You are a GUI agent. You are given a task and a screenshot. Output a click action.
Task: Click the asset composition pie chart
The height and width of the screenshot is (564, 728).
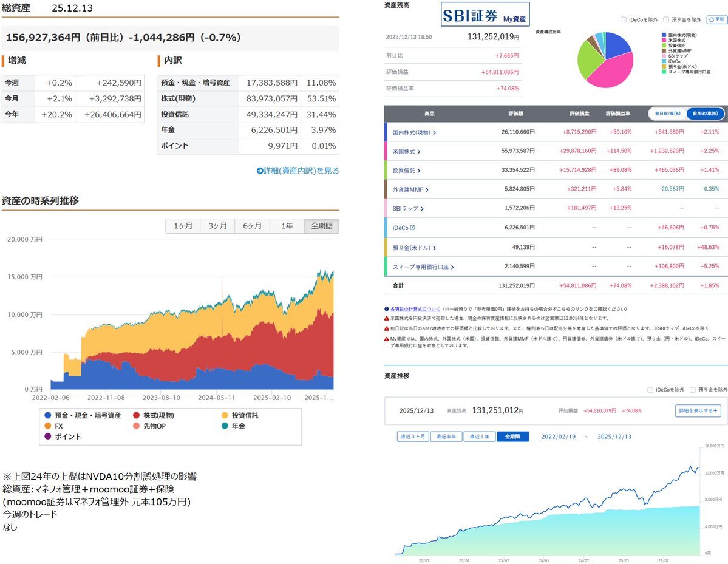pyautogui.click(x=605, y=60)
